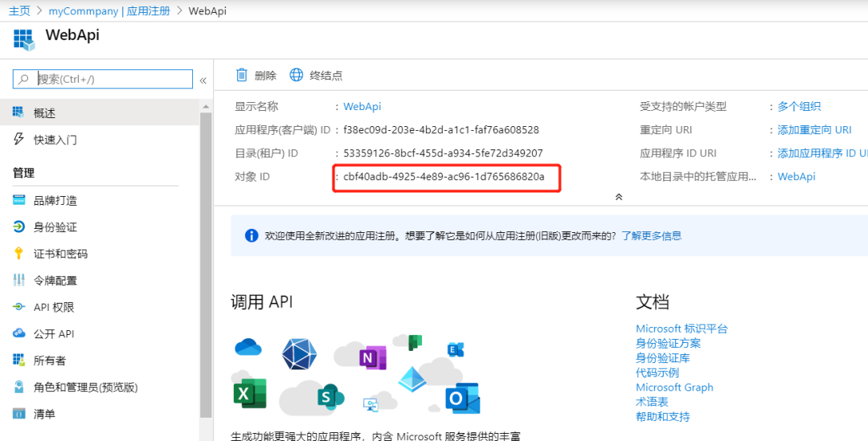The image size is (868, 441).
Task: Open the managed application WebApi link
Action: (x=796, y=177)
